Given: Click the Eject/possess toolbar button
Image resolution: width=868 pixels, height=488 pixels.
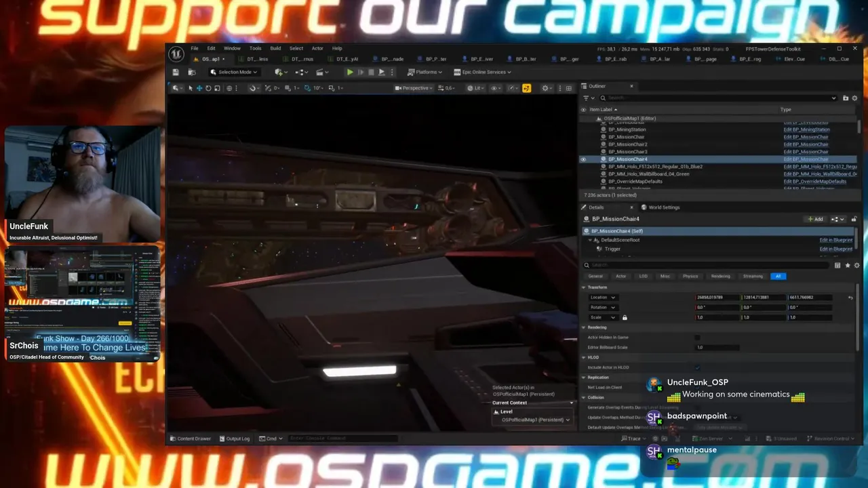Looking at the screenshot, I should tap(381, 72).
